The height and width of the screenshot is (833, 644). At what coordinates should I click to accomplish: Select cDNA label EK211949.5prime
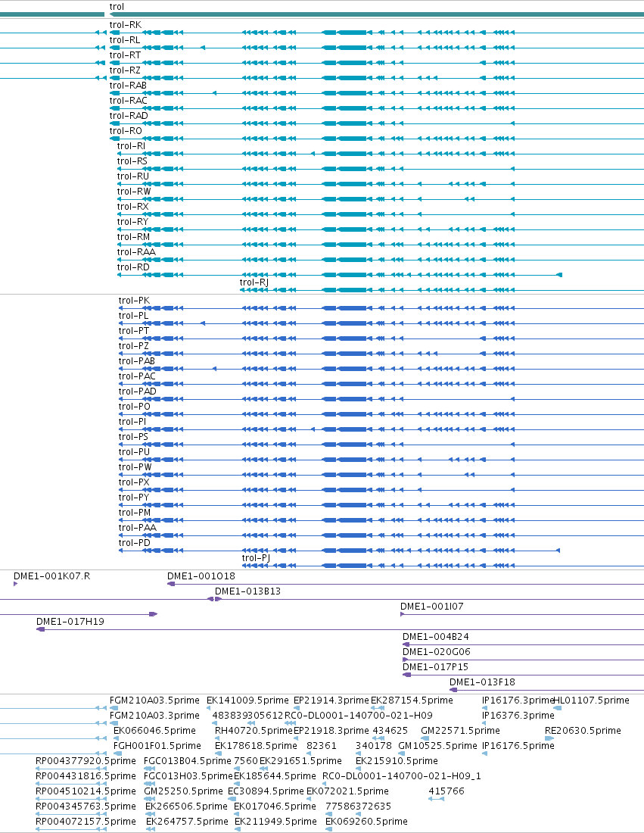tap(275, 822)
